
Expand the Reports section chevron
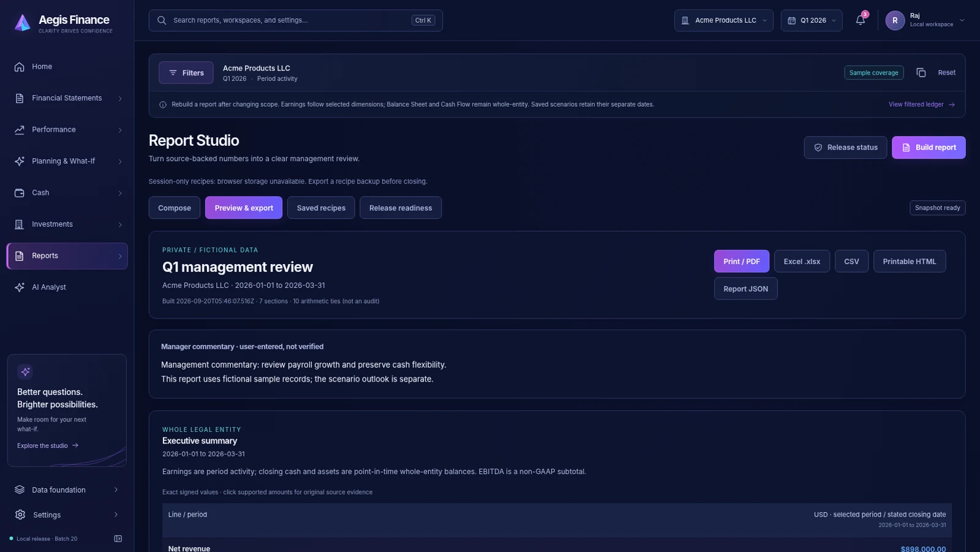(x=120, y=256)
